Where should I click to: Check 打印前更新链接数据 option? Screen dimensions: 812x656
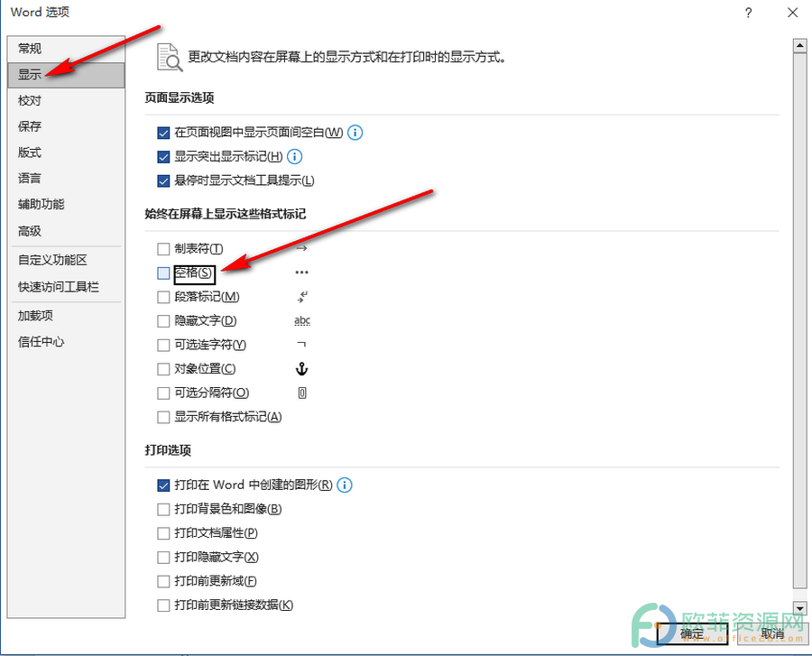tap(163, 605)
